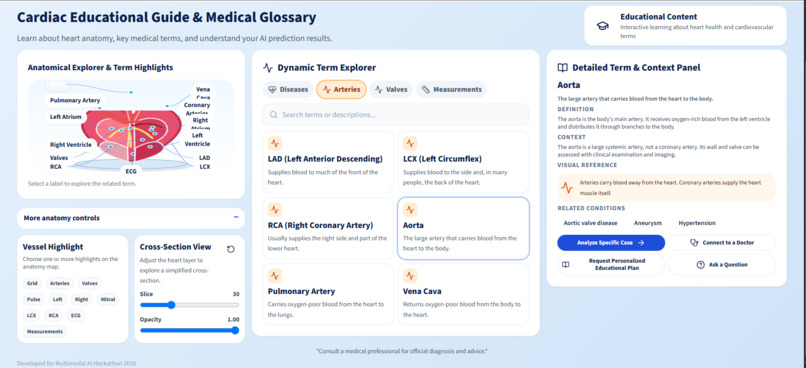
Task: Select the Valves label on the anatomy map
Action: coord(59,158)
